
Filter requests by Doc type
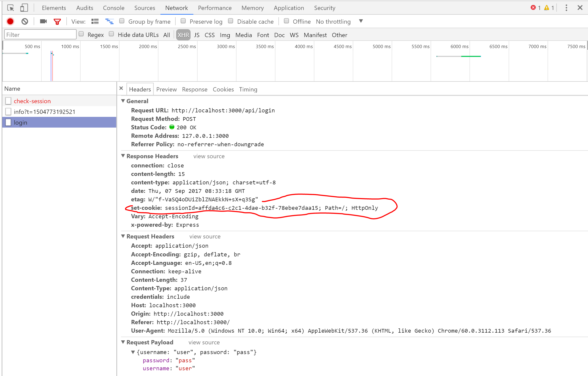click(x=279, y=35)
